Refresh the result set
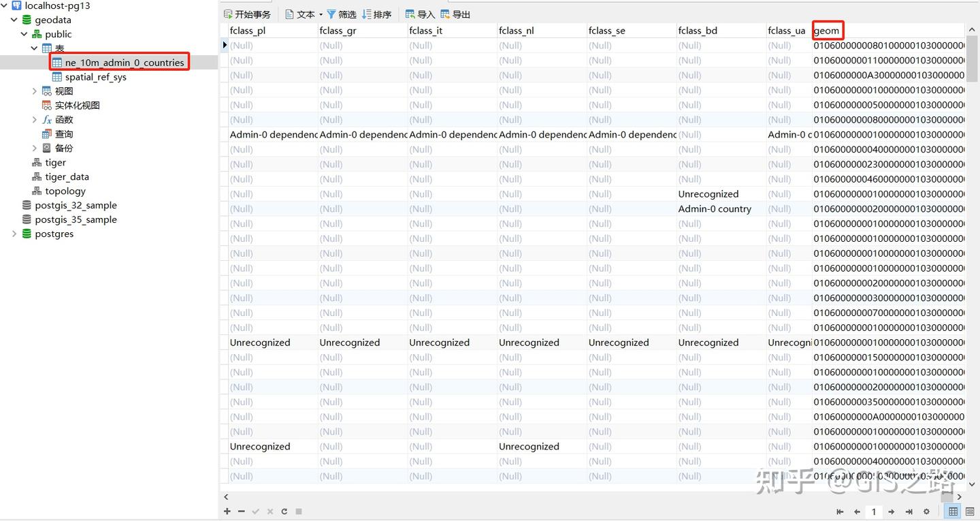This screenshot has width=980, height=521. (284, 511)
